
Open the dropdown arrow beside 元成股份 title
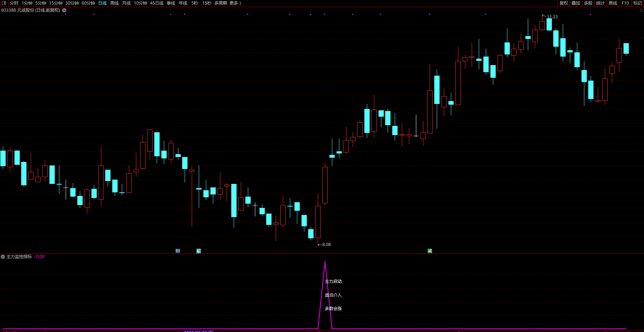(x=64, y=10)
